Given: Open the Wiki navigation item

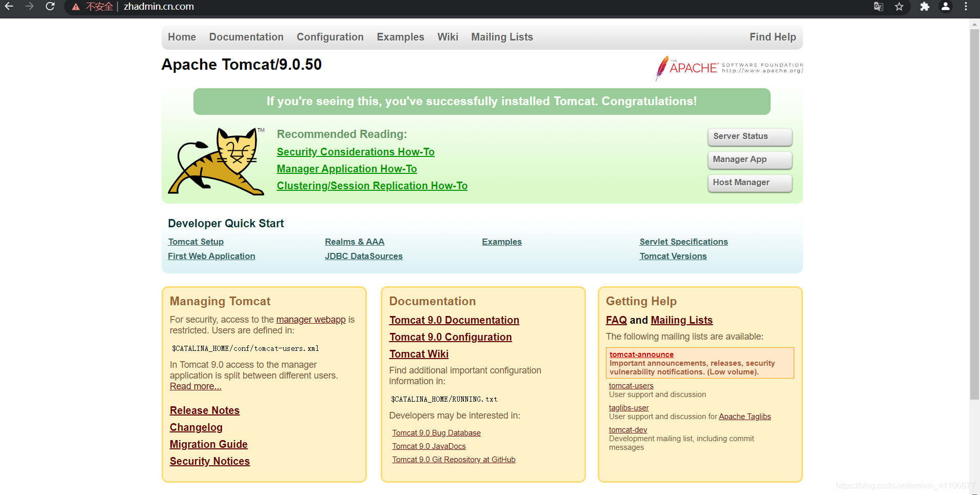Looking at the screenshot, I should coord(447,37).
